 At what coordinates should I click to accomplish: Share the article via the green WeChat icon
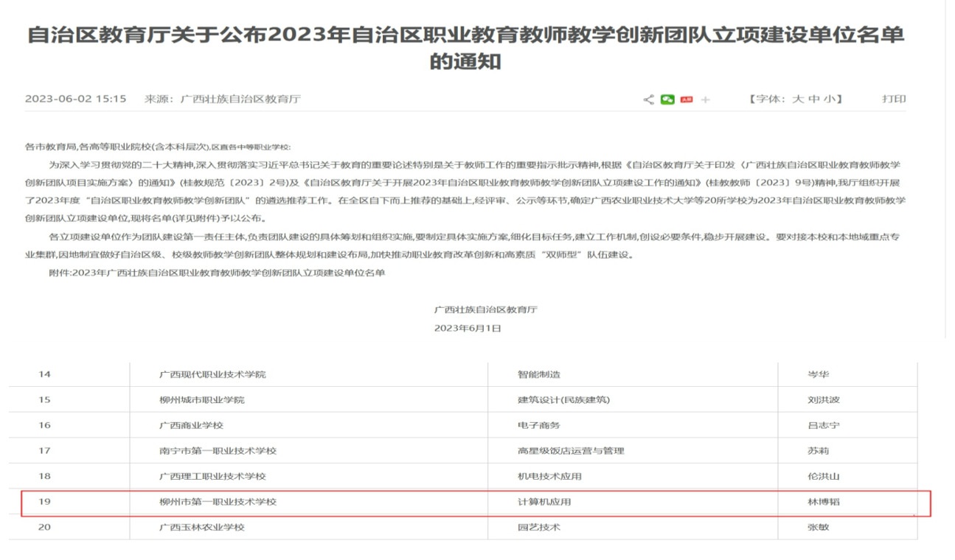point(667,99)
